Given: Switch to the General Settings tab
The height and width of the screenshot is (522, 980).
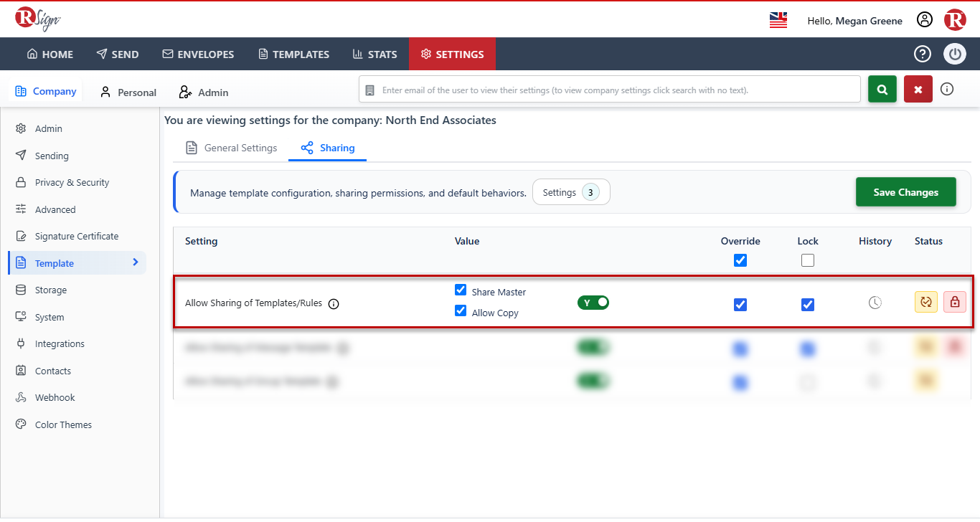Looking at the screenshot, I should pos(231,148).
